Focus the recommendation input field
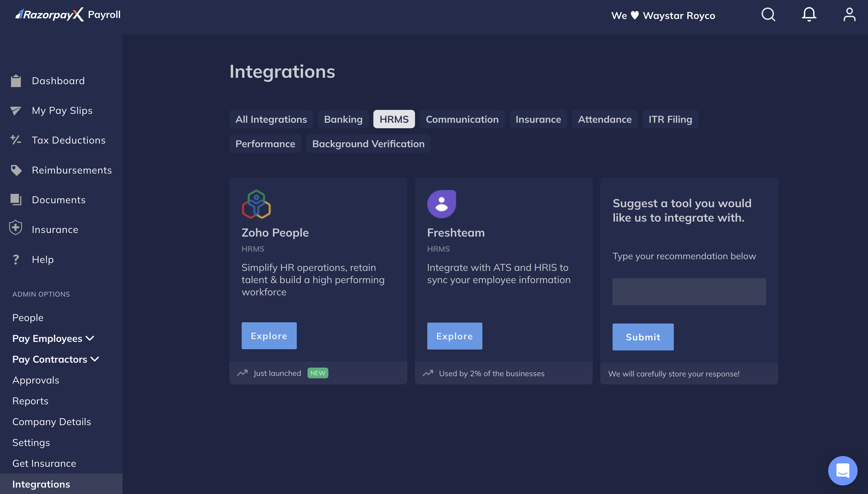 click(689, 292)
